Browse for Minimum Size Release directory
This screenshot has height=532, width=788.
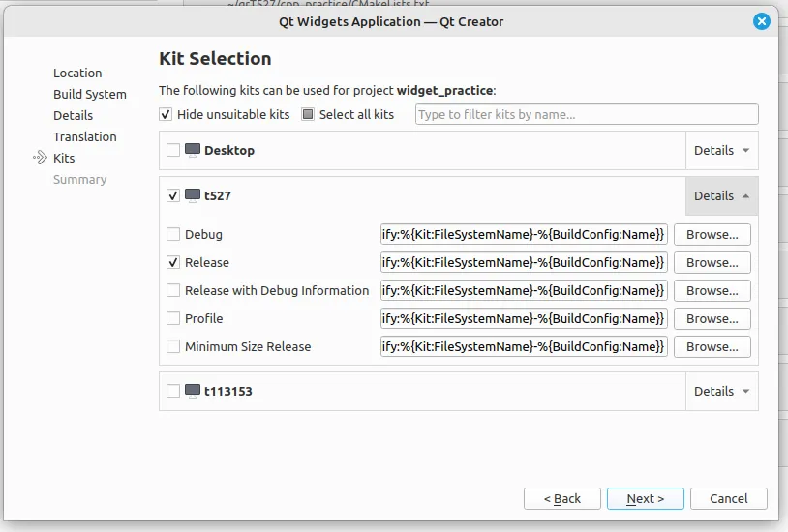(712, 346)
